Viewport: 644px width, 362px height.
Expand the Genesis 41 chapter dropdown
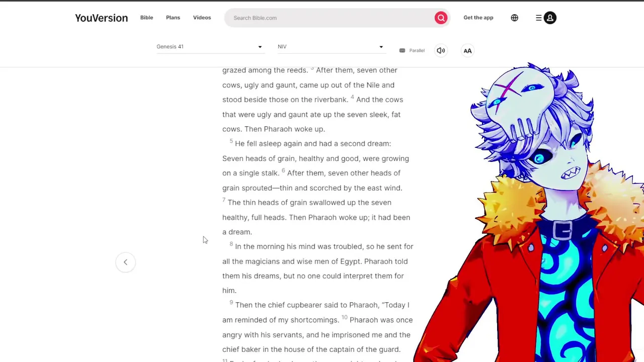point(210,47)
